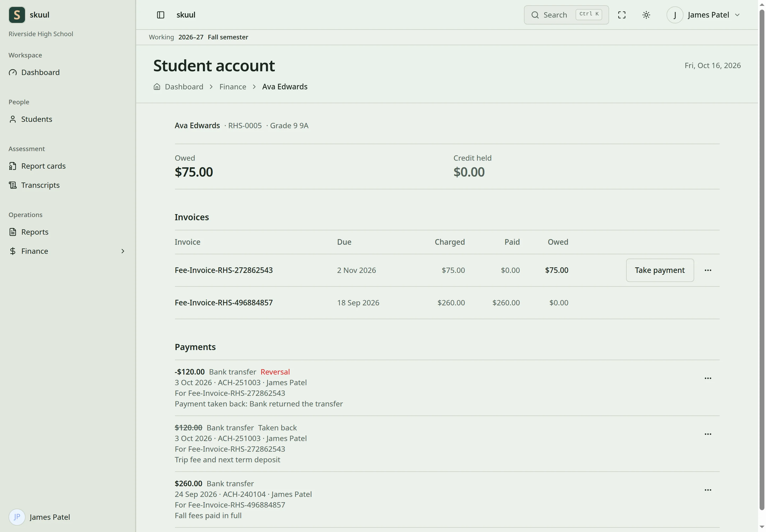Image resolution: width=766 pixels, height=532 pixels.
Task: Click the Dashboard gauge icon in the sidebar
Action: click(13, 72)
